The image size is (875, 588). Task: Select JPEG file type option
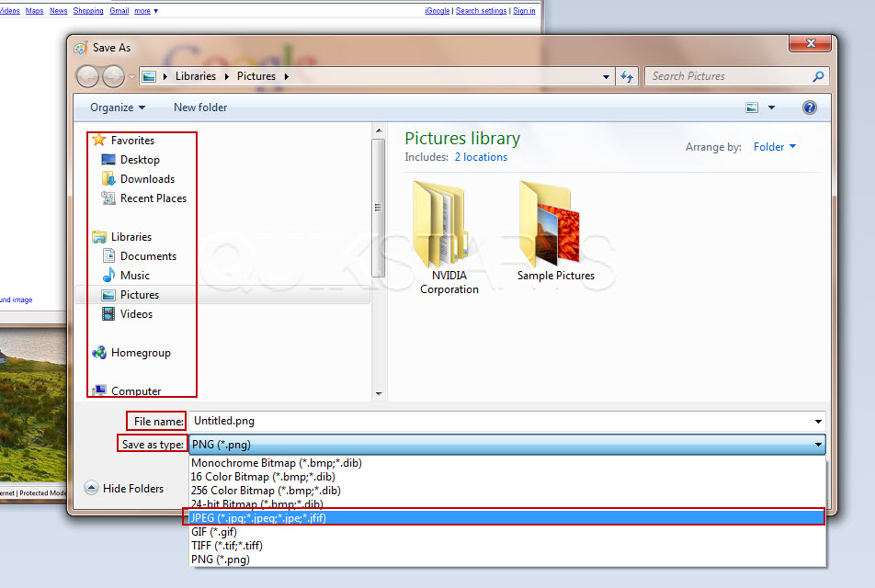tap(507, 517)
